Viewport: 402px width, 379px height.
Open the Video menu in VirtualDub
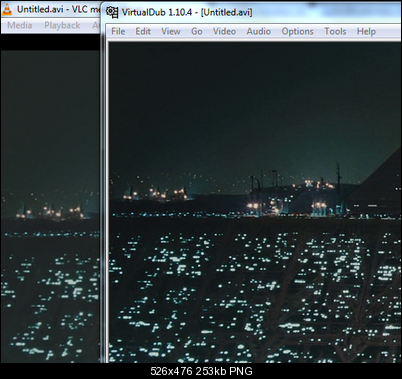pos(224,31)
